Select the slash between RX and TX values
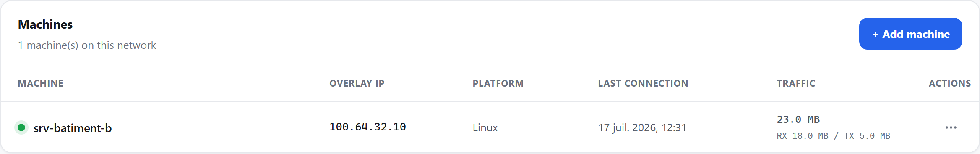 coord(836,136)
